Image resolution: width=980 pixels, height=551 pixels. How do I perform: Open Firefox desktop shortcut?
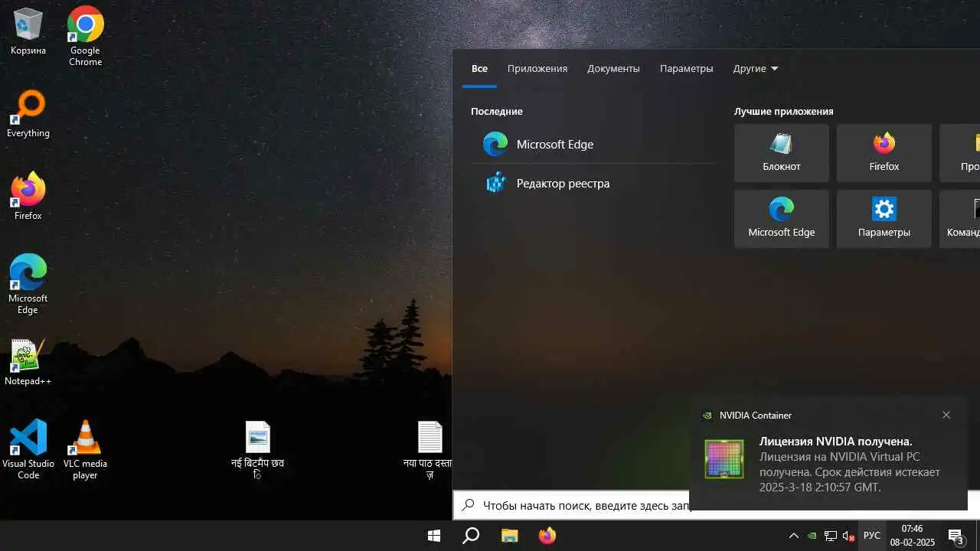pyautogui.click(x=28, y=197)
